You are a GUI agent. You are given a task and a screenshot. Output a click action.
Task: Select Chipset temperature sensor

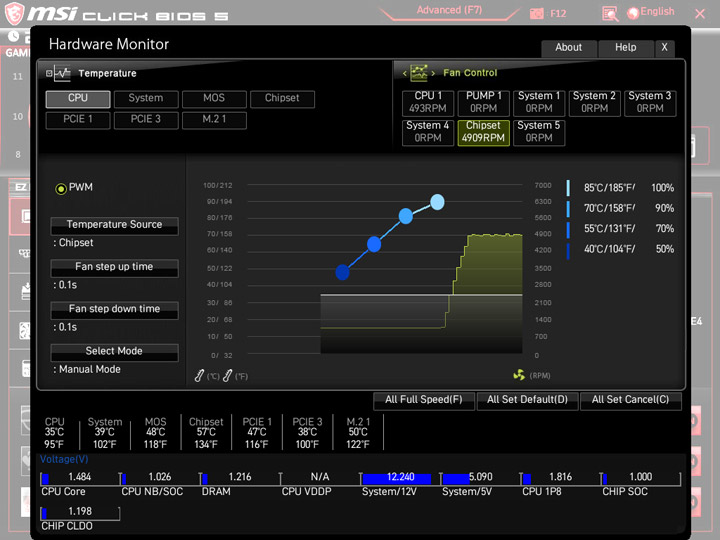point(282,99)
